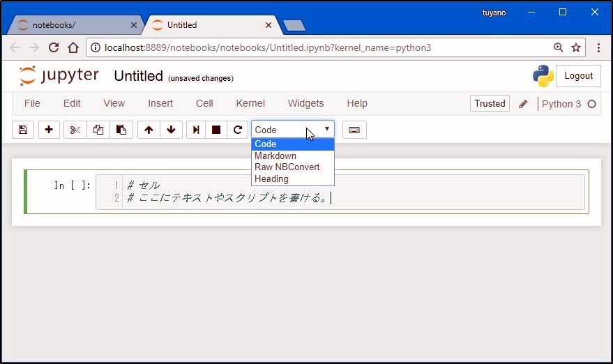Paste cells below icon
613x364 pixels.
(121, 130)
